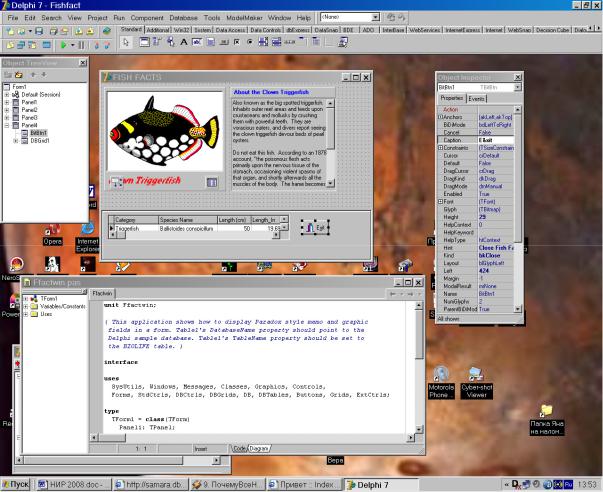Select the arrow pointer in component palette
Image resolution: width=603 pixels, height=492 pixels.
126,42
